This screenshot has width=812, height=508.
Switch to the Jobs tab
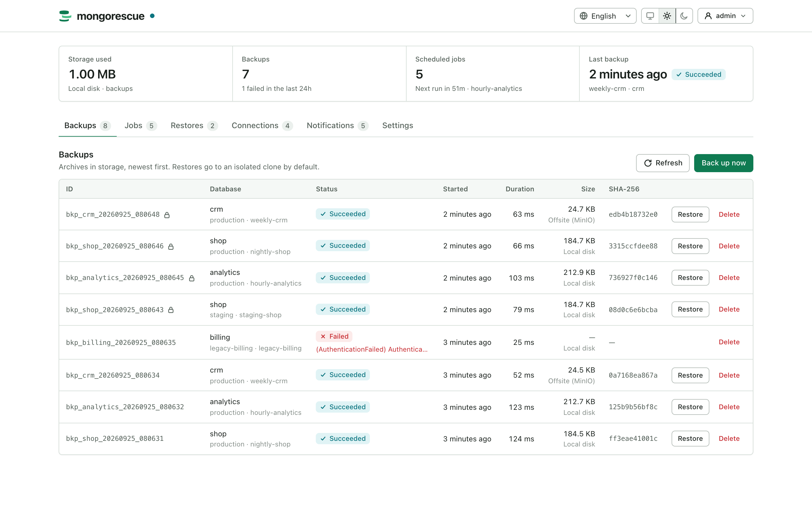click(141, 125)
